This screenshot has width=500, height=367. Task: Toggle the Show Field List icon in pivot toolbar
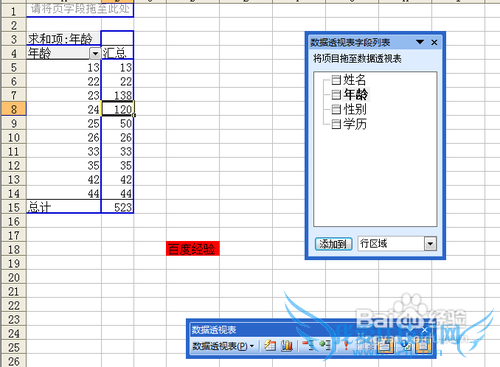coord(423,346)
